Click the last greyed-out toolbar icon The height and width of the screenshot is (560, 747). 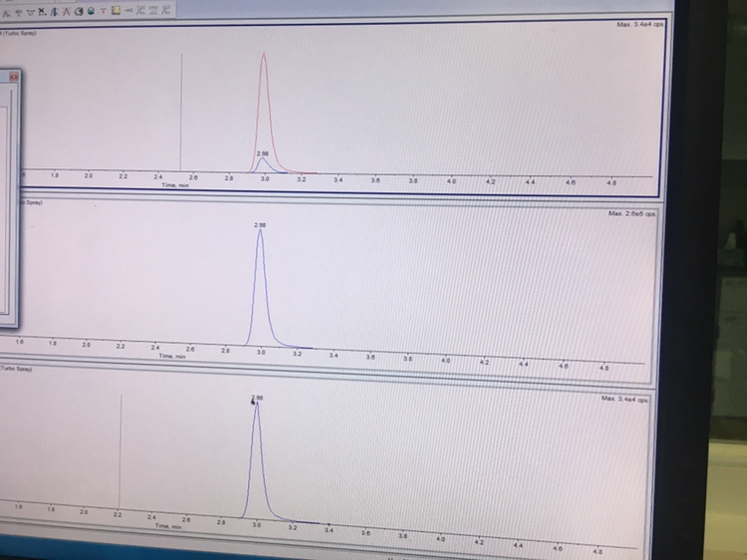tap(165, 10)
